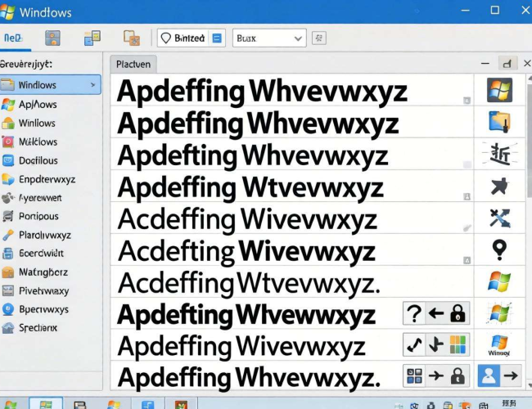Click the blue taskbar app icon
The image size is (532, 409).
click(148, 404)
